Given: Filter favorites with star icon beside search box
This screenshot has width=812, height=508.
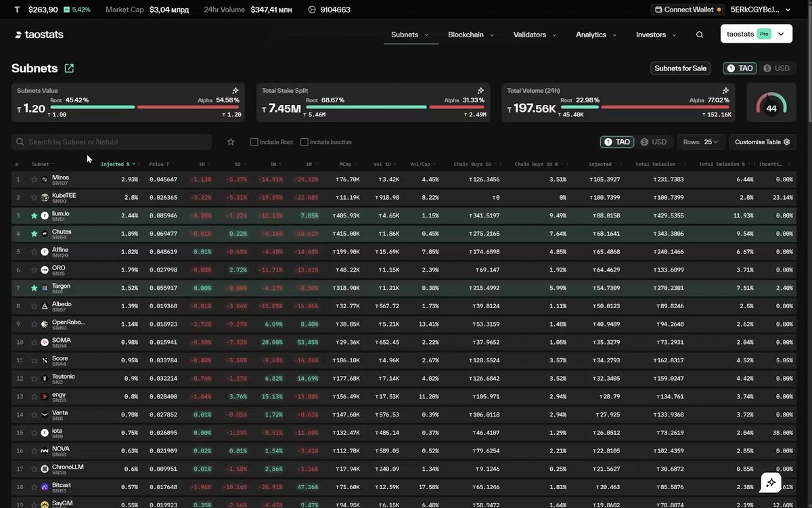Looking at the screenshot, I should tap(231, 142).
